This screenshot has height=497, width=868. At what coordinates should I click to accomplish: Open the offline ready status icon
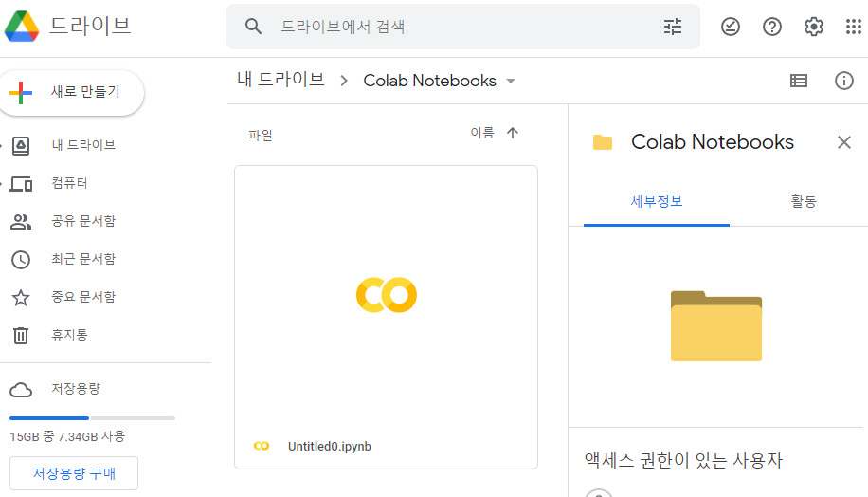pos(731,26)
